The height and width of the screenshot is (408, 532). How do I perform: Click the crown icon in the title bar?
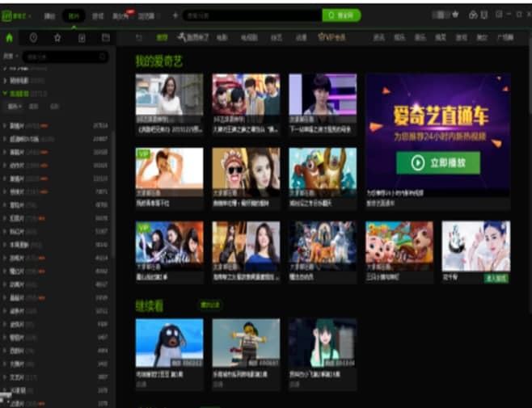click(x=456, y=15)
